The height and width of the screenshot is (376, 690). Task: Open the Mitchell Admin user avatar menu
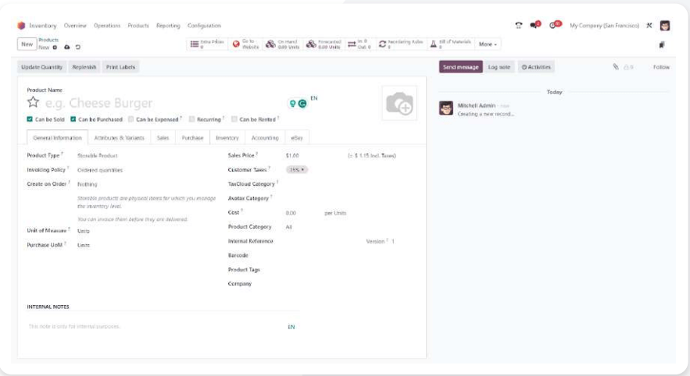click(x=665, y=26)
